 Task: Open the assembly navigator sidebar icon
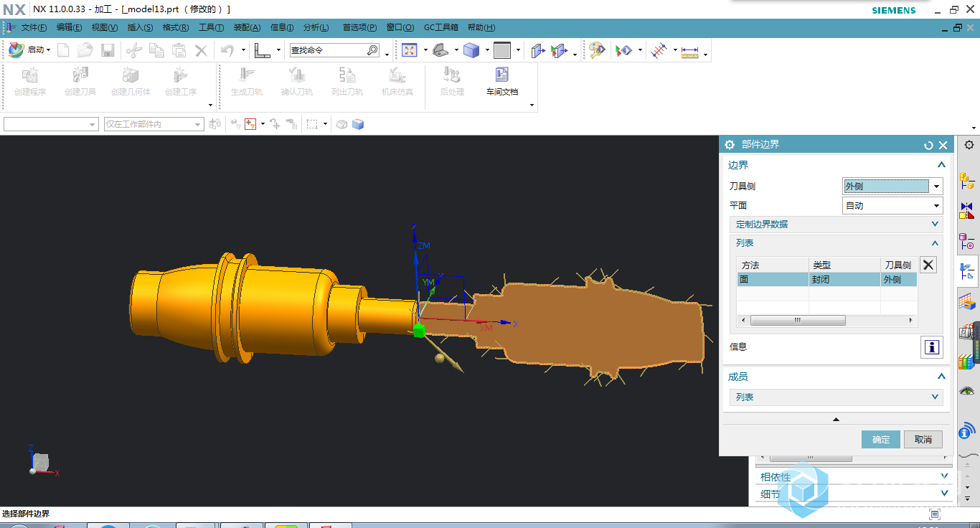(x=968, y=181)
